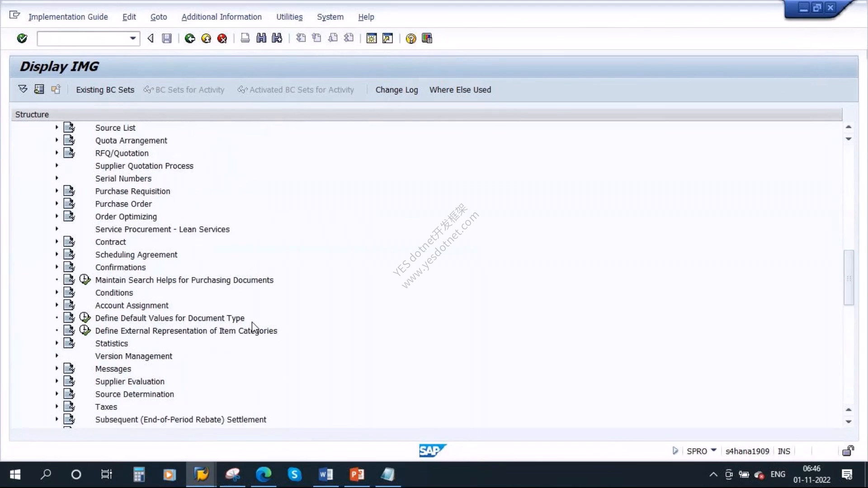Screen dimensions: 868x488
Task: Click the green checkmark Enter icon
Action: tap(22, 38)
